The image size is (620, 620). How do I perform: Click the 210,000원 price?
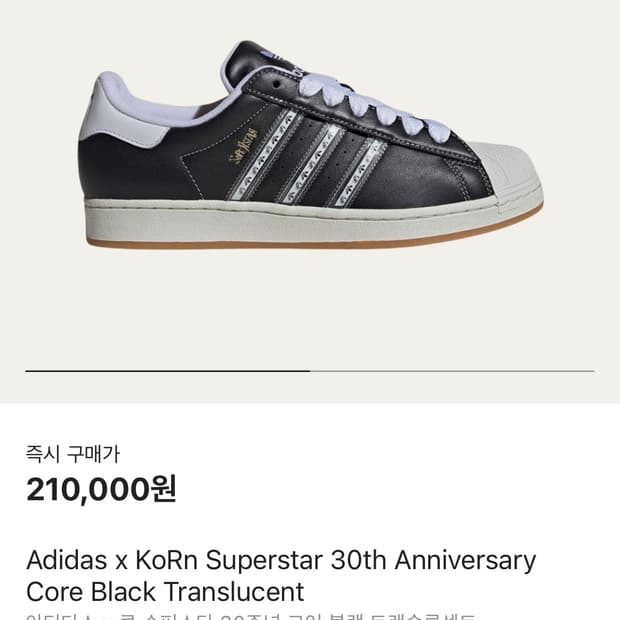click(x=101, y=490)
